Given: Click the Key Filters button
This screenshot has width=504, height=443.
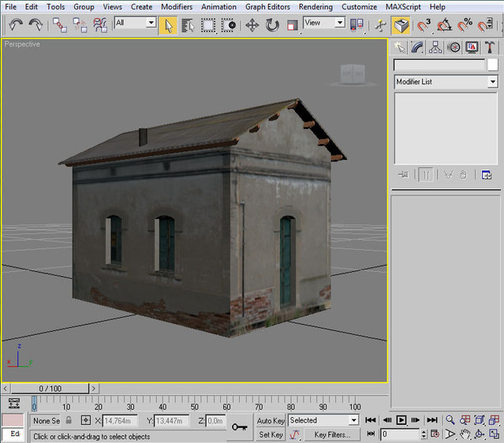Looking at the screenshot, I should pyautogui.click(x=331, y=434).
